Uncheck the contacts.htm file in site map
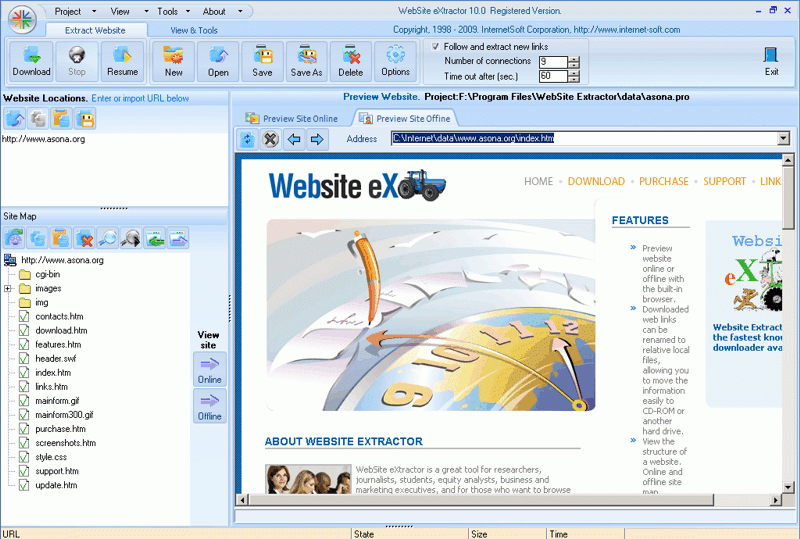Viewport: 800px width, 539px height. coord(23,316)
